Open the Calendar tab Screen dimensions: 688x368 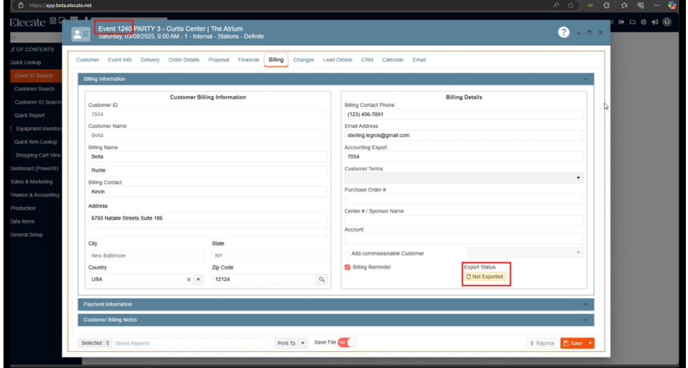point(393,60)
